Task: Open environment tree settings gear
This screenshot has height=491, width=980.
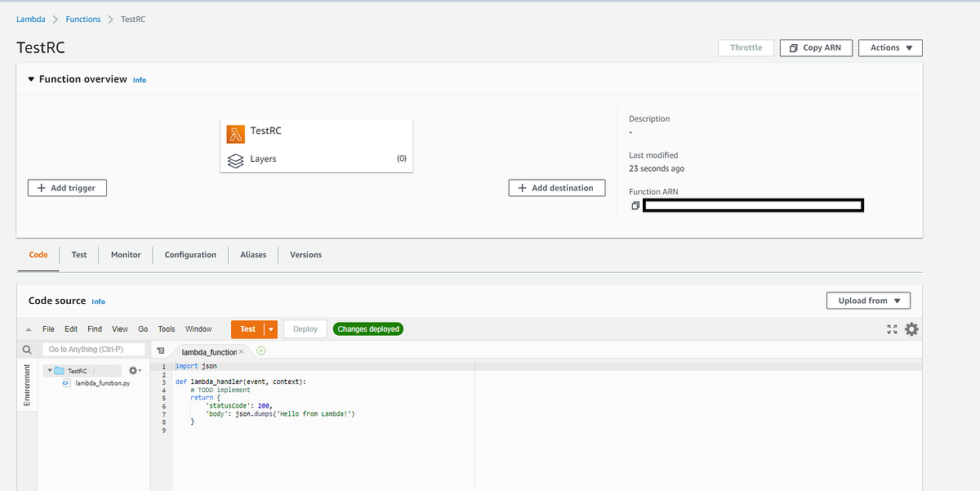Action: (x=135, y=370)
